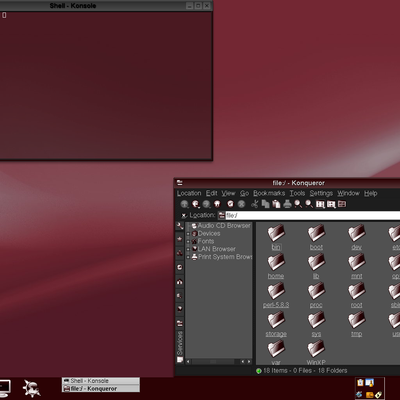The image size is (400, 400).
Task: Reload the current Konqueror location
Action: (x=230, y=204)
